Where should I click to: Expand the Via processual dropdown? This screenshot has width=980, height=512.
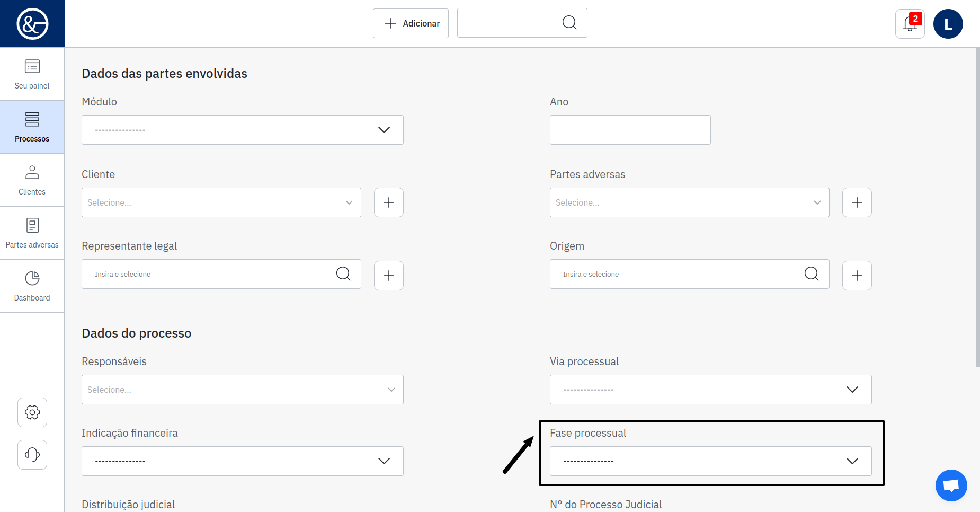point(710,390)
